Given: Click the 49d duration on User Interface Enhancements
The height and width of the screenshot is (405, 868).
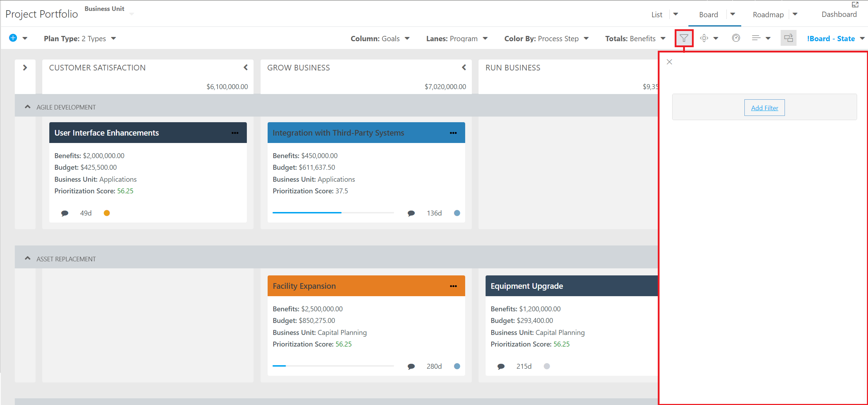Looking at the screenshot, I should click(86, 213).
